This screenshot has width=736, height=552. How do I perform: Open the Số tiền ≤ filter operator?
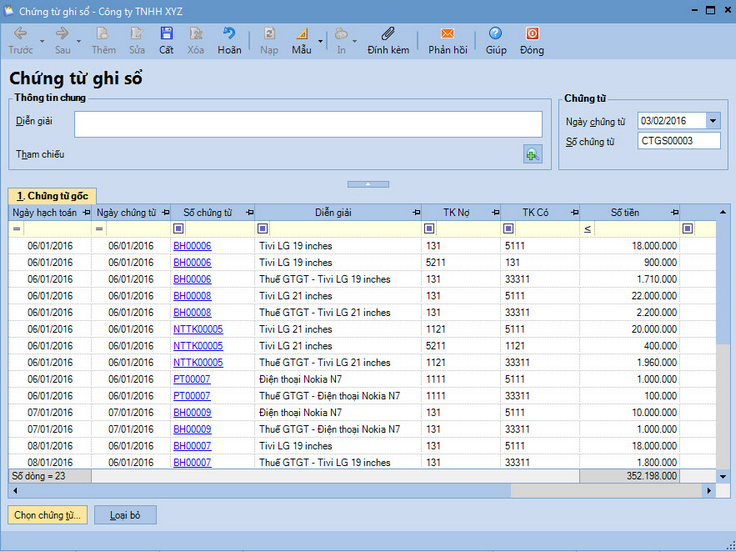click(x=587, y=229)
